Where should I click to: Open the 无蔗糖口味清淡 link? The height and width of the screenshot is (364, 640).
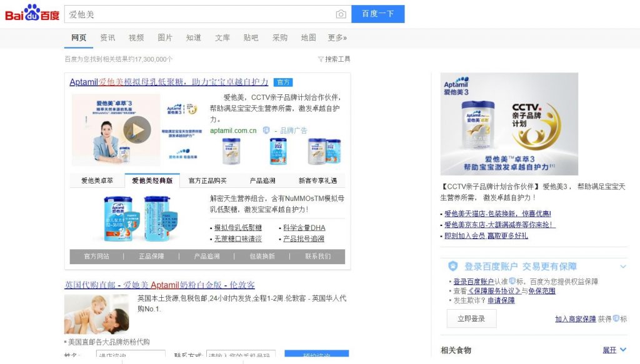click(x=238, y=239)
